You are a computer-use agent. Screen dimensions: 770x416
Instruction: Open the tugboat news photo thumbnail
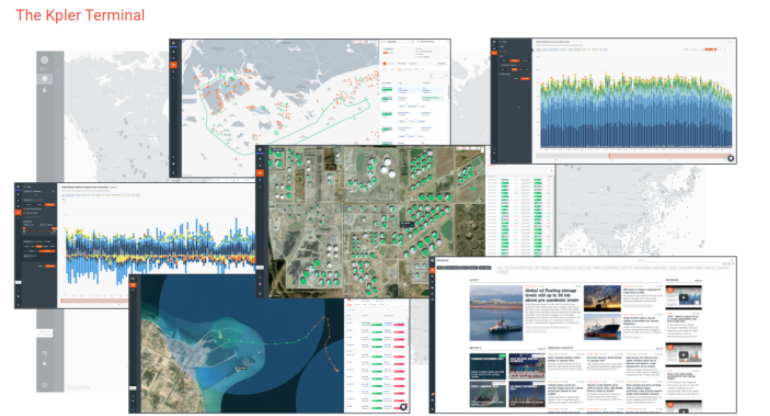click(x=496, y=313)
